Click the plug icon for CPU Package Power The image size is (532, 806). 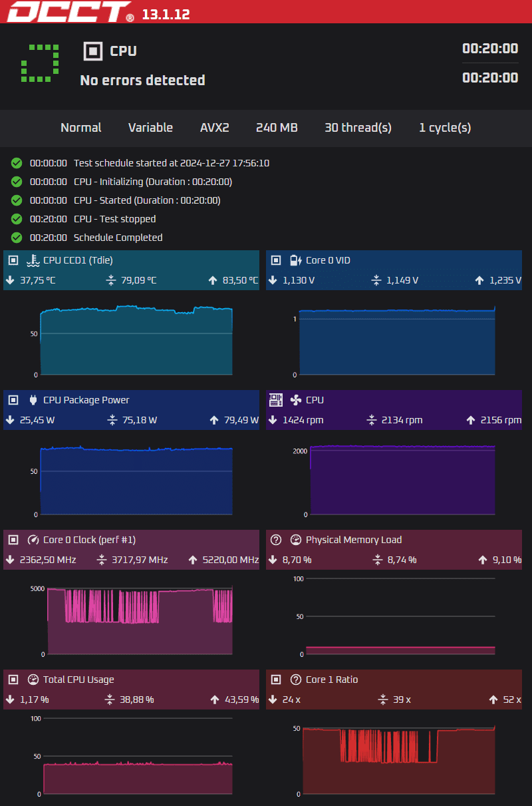tap(33, 400)
